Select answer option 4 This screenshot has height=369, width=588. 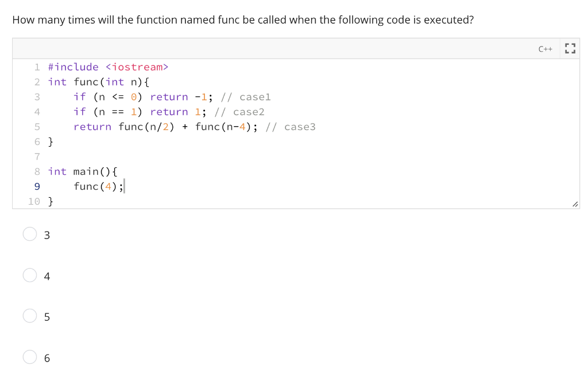click(x=29, y=275)
